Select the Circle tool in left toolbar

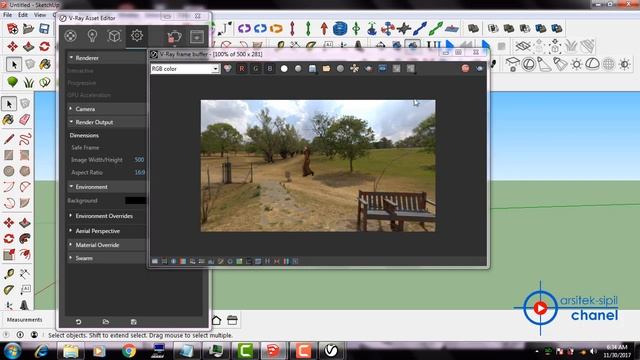pyautogui.click(x=9, y=171)
